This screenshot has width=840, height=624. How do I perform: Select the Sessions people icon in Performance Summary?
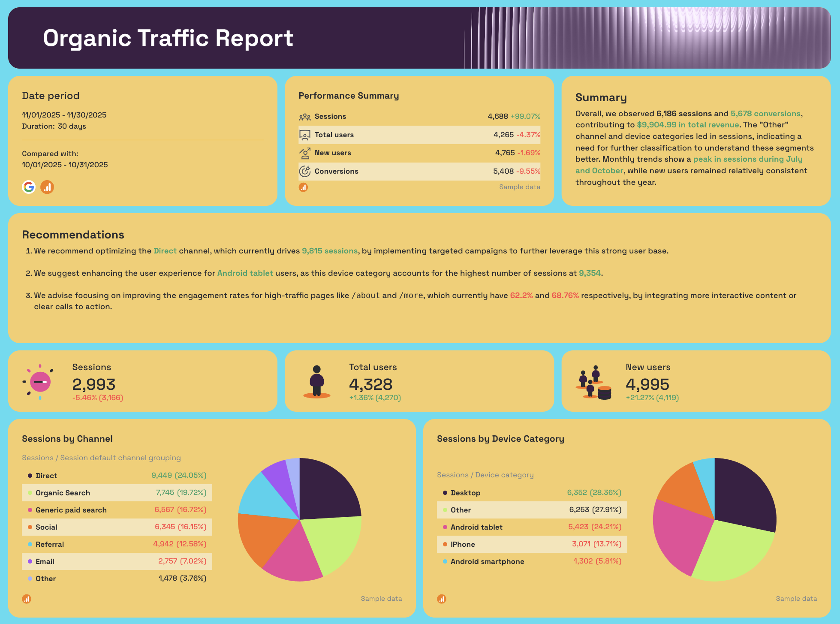click(304, 116)
